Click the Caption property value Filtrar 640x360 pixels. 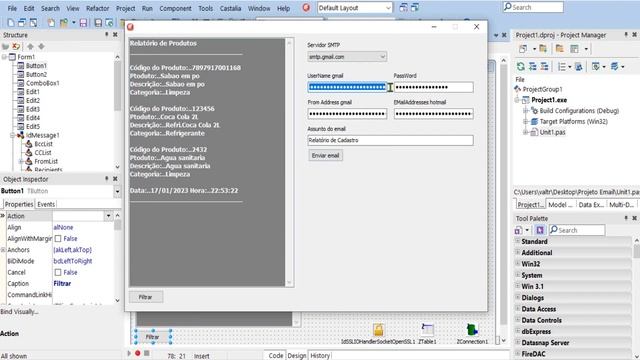pyautogui.click(x=62, y=283)
